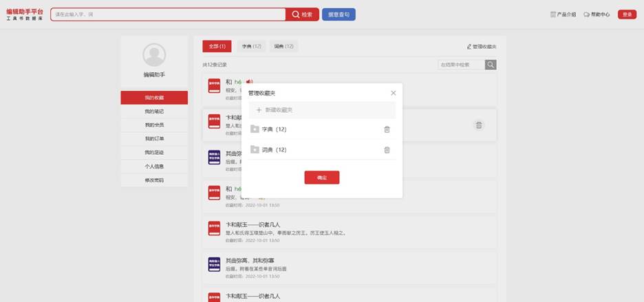Select 修改密码 in the sidebar
The image size is (644, 302).
coord(154,180)
